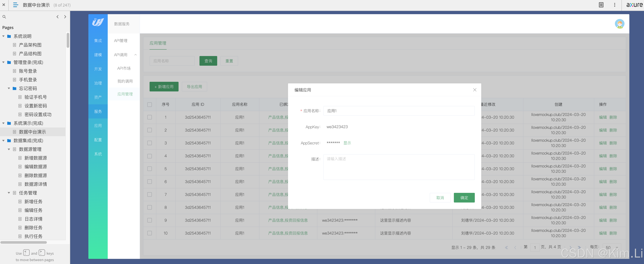Collapse the 系统演示(完成) folder

[x=4, y=123]
